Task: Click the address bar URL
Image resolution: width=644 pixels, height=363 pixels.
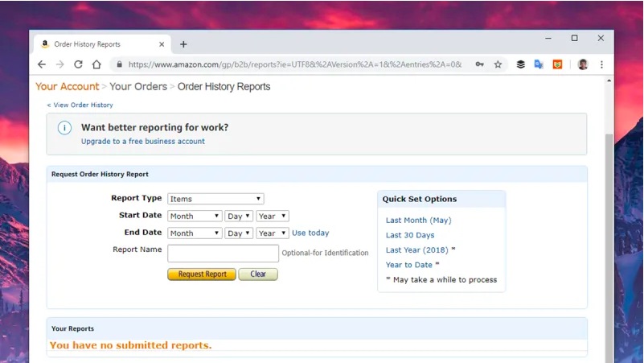Action: [295, 64]
